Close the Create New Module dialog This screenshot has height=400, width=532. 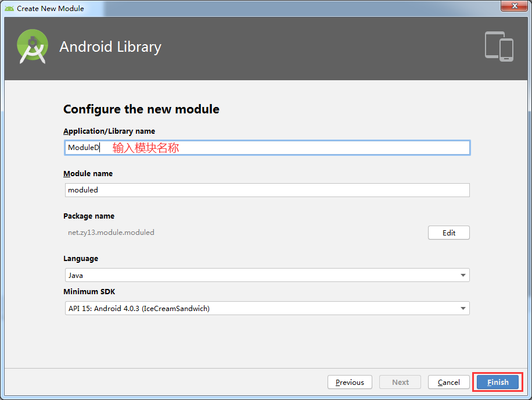click(515, 6)
